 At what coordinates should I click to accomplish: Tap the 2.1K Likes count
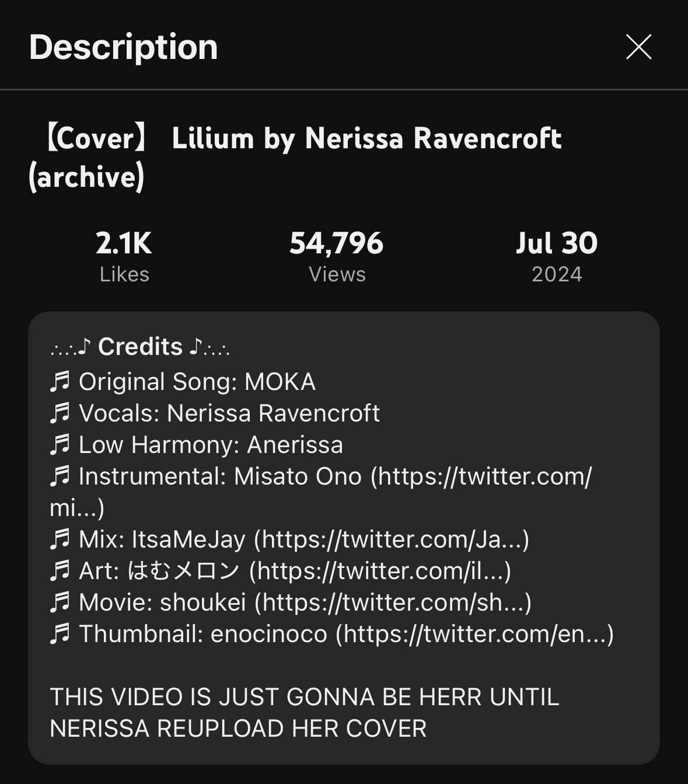(124, 256)
